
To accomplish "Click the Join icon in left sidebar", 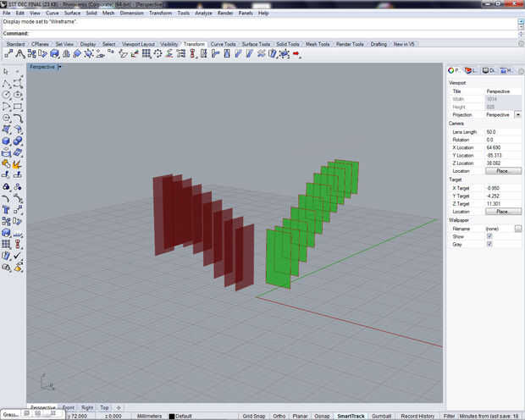I will [6, 163].
